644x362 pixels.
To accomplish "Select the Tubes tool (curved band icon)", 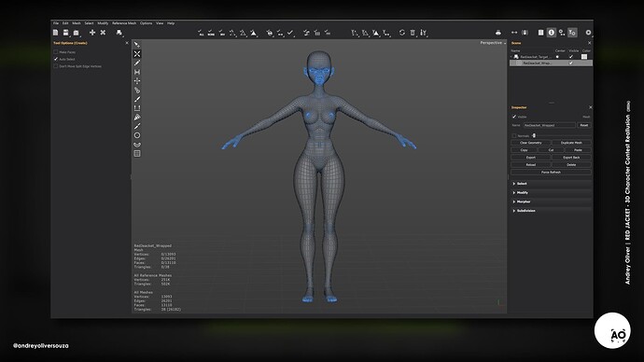I will point(137,144).
